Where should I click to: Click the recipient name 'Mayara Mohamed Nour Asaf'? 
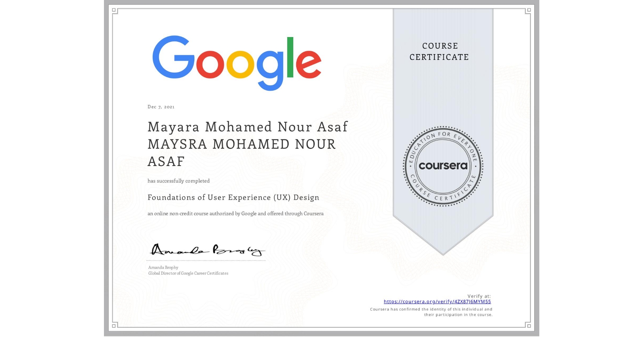tap(247, 127)
